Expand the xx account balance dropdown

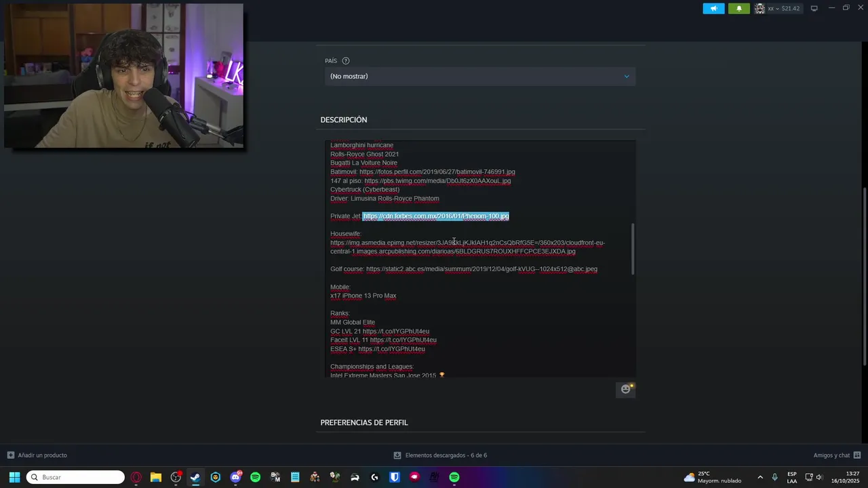tap(784, 8)
